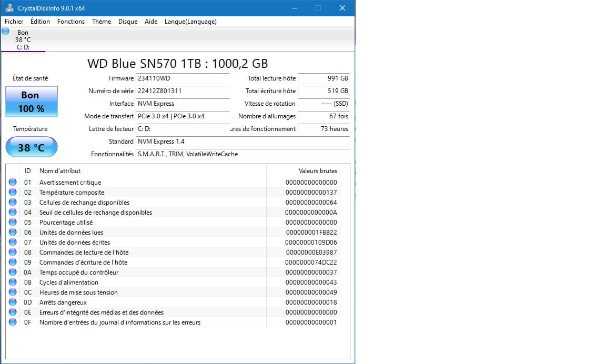The height and width of the screenshot is (364, 606).
Task: Close the CrystalDiskInfo window
Action: pyautogui.click(x=342, y=8)
